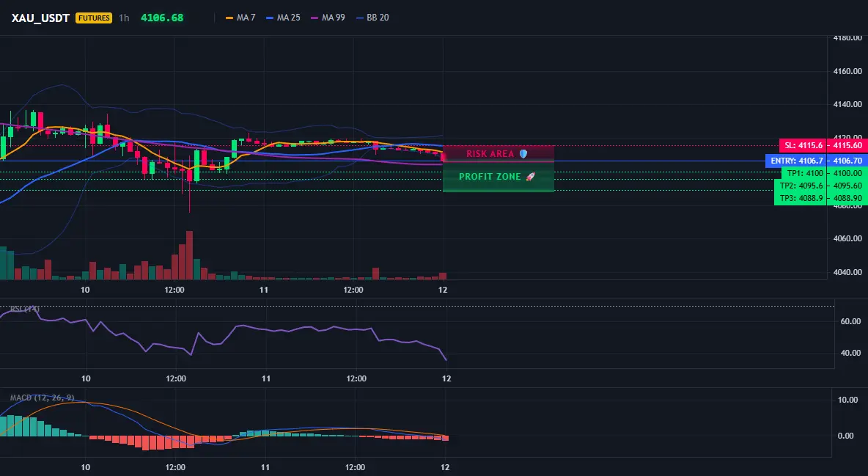Screen dimensions: 868x476
Task: Click the red 4115.60 axis price tag
Action: coord(847,146)
